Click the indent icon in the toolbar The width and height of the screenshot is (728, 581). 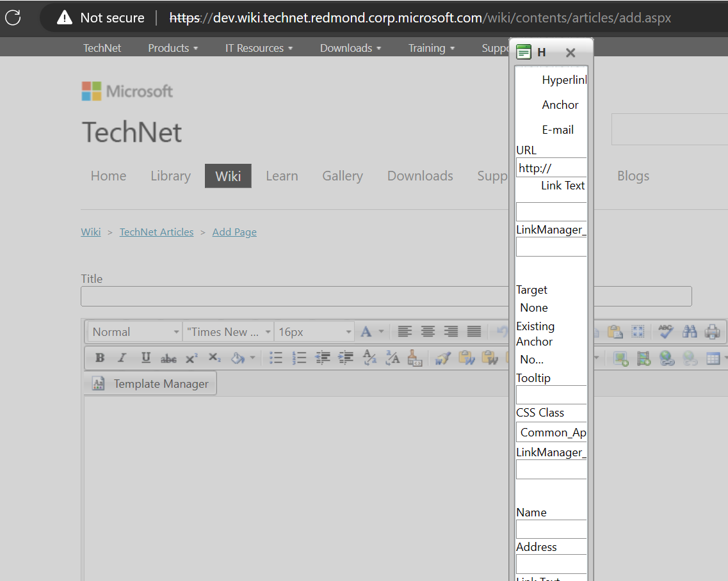[x=345, y=358]
